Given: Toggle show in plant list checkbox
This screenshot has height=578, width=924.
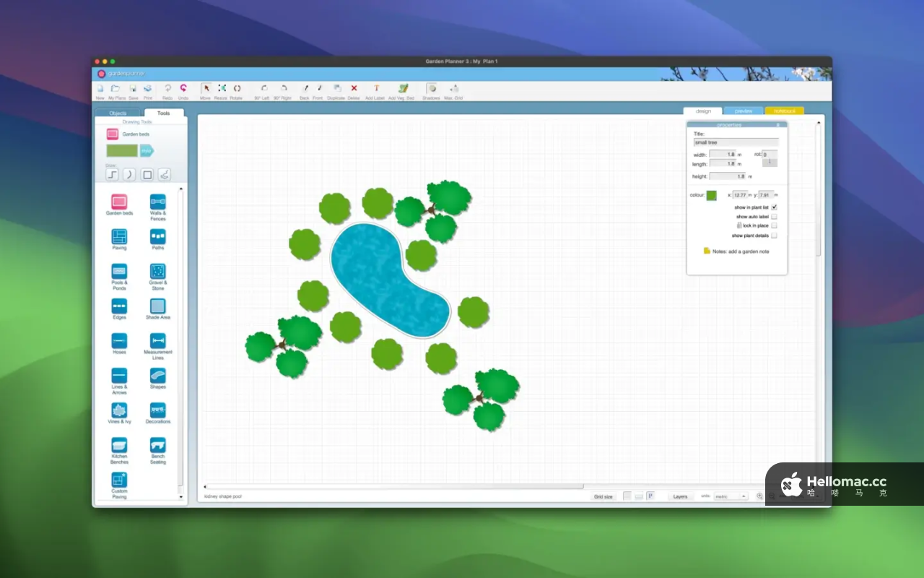Looking at the screenshot, I should pyautogui.click(x=774, y=207).
